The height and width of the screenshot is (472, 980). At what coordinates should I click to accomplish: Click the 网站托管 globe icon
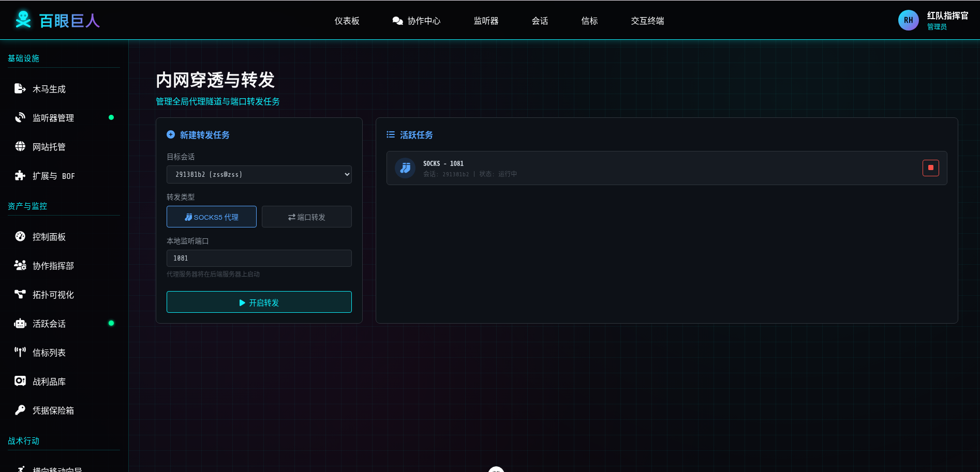pyautogui.click(x=20, y=147)
